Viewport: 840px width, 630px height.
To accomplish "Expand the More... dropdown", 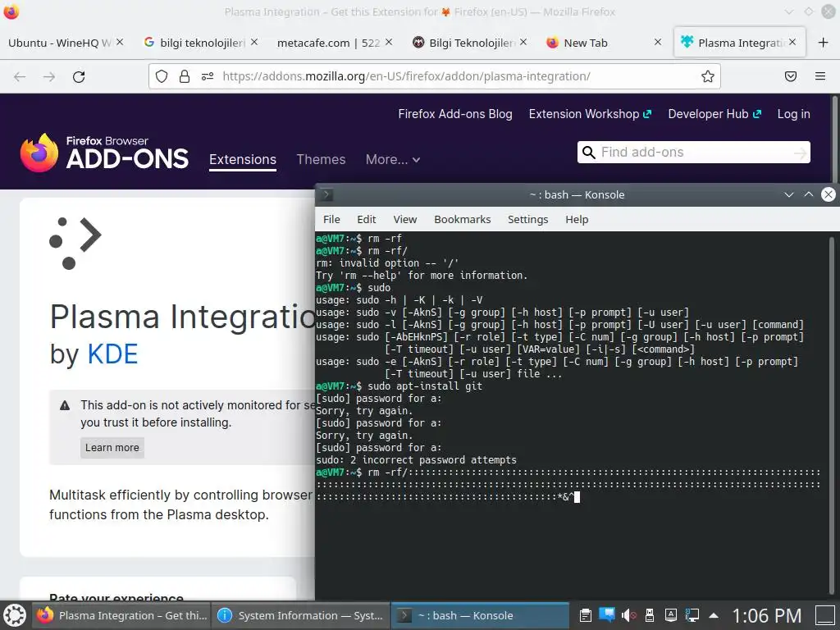I will click(393, 160).
